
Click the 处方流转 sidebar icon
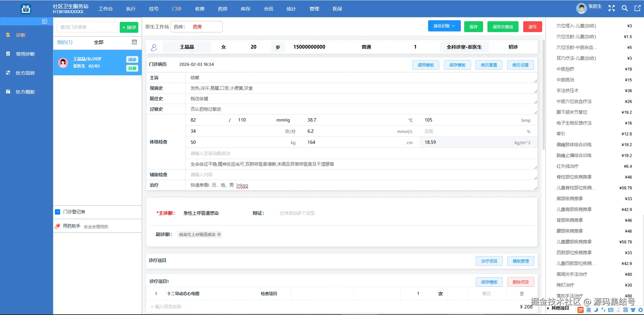[x=8, y=73]
